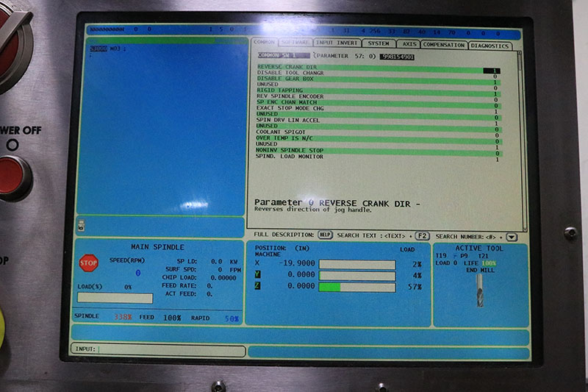Image resolution: width=588 pixels, height=392 pixels.
Task: Open the COMPENSATION tab
Action: point(442,45)
